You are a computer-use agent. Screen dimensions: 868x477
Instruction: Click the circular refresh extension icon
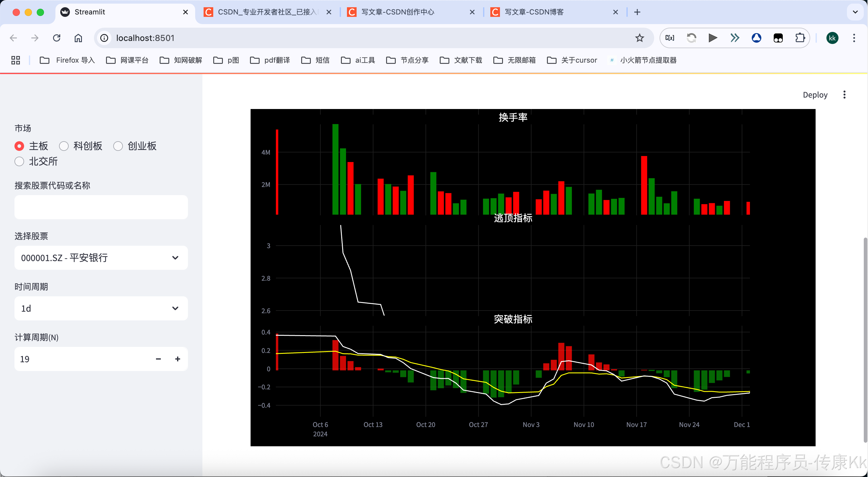tap(692, 38)
